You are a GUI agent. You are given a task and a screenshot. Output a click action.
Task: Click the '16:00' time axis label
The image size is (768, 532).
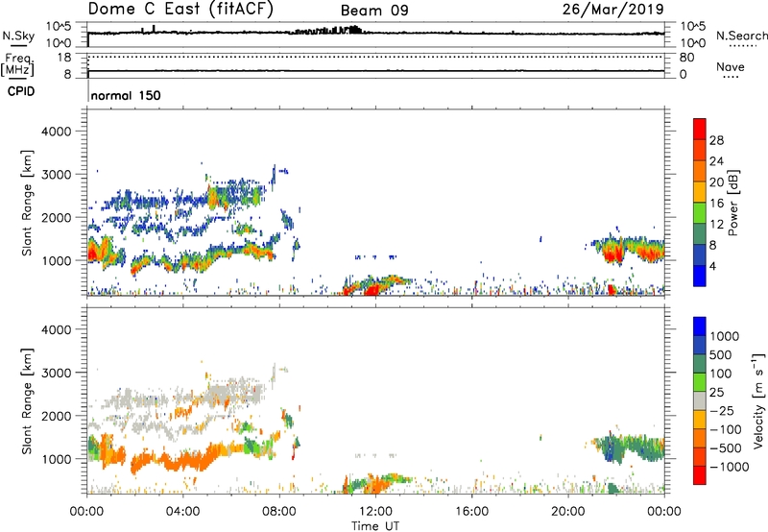pos(471,512)
